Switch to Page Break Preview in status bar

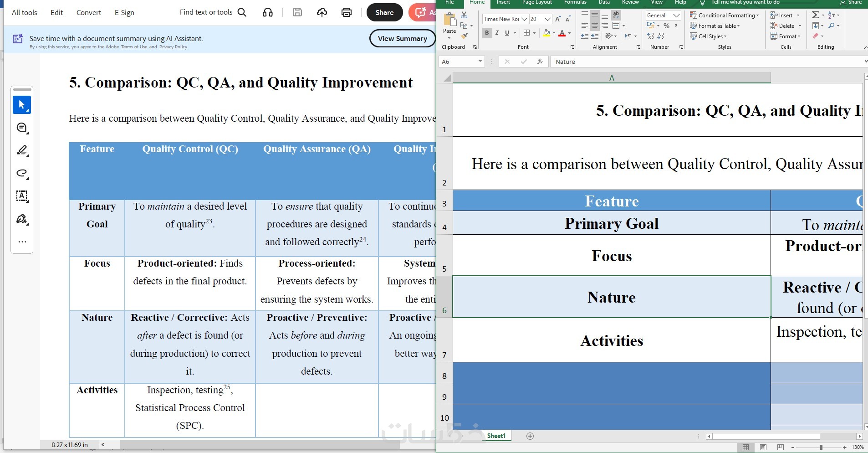[x=781, y=448]
